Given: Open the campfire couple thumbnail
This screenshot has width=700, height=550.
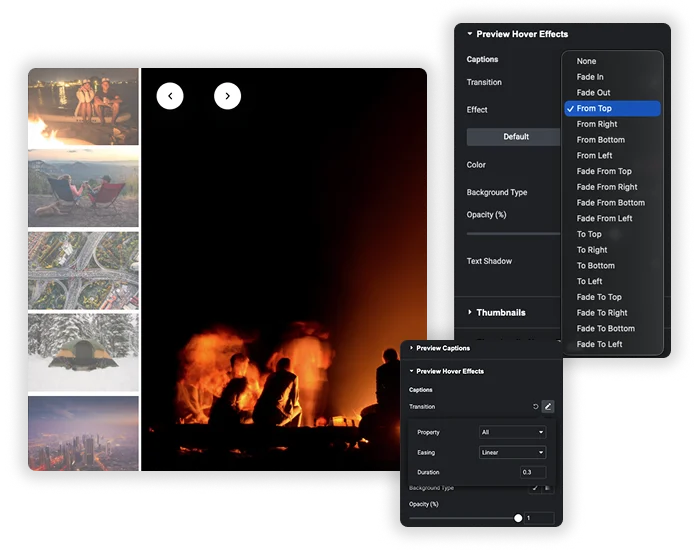Looking at the screenshot, I should (83, 107).
